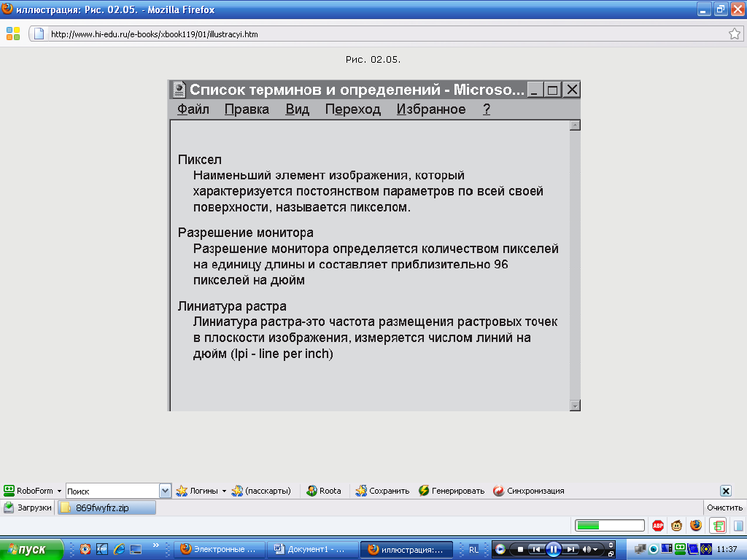Click the Firefox globe icon in status bar
747x560 pixels.
click(696, 525)
